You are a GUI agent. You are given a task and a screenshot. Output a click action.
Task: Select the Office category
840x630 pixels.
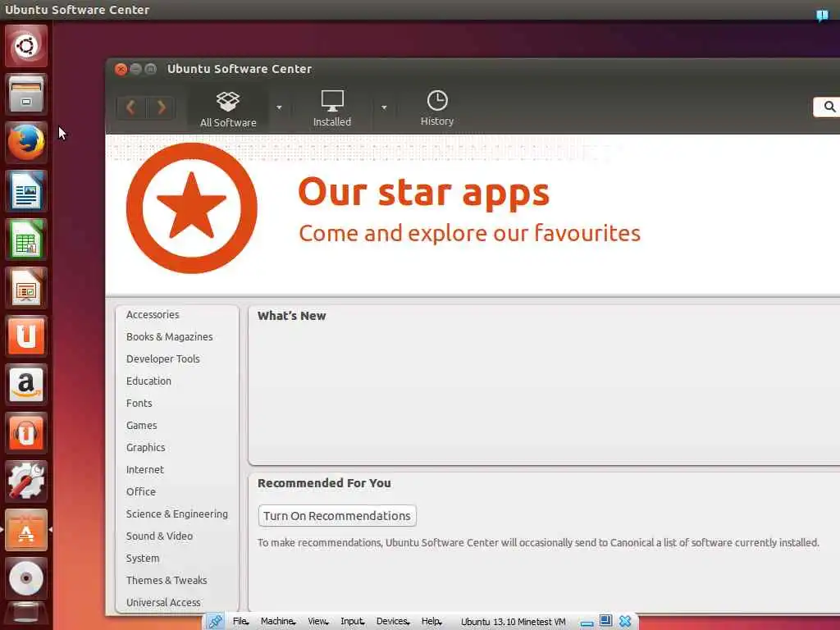click(x=141, y=492)
